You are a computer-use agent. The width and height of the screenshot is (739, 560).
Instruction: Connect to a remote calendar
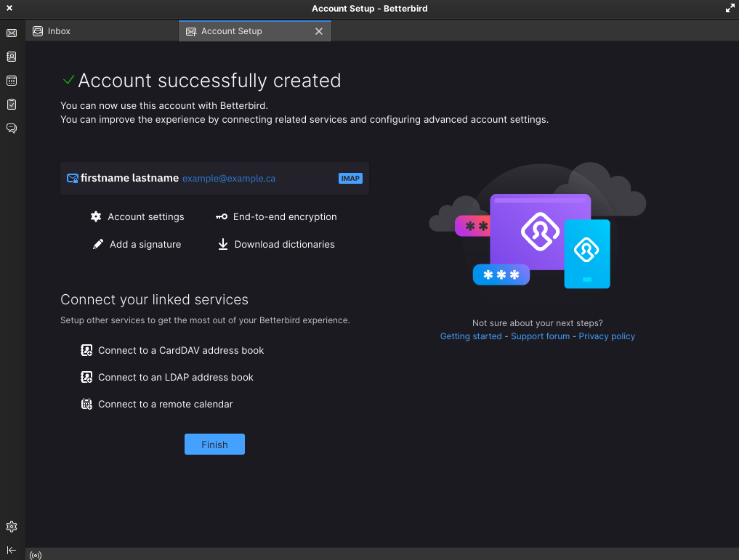156,404
